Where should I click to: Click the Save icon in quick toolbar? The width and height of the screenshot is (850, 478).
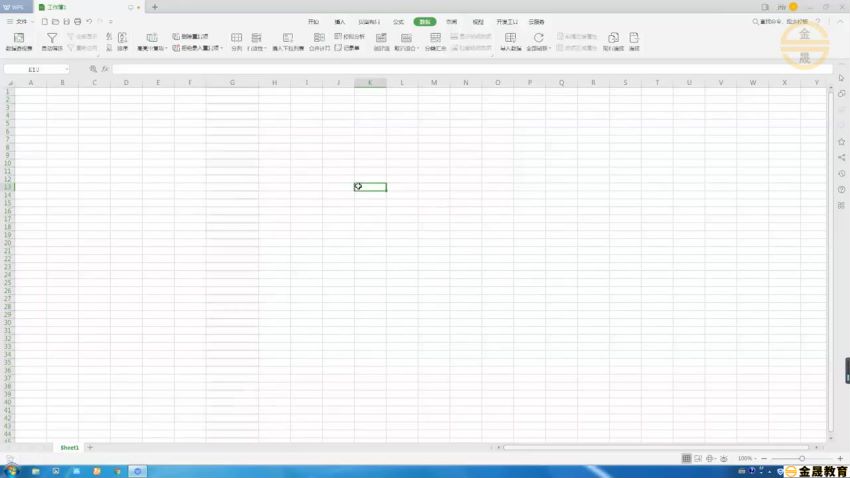(67, 22)
